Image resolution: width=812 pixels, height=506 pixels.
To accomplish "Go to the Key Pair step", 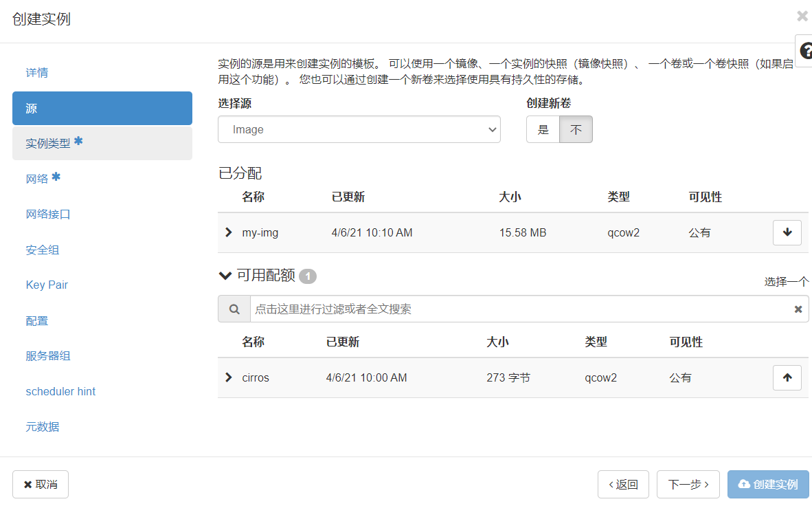I will (x=47, y=285).
